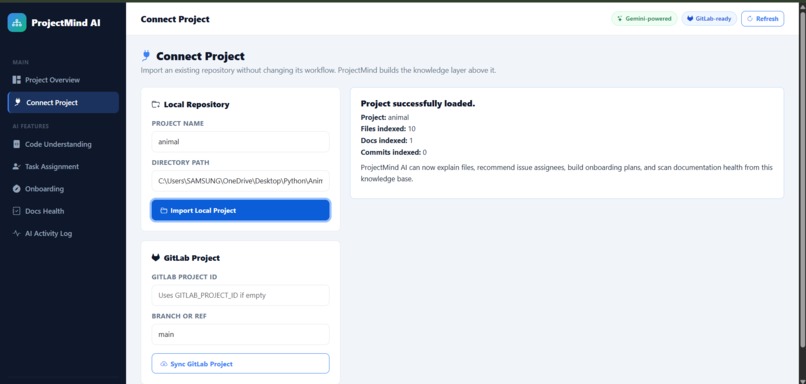
Task: Click the Task Assignment person icon
Action: click(x=16, y=167)
